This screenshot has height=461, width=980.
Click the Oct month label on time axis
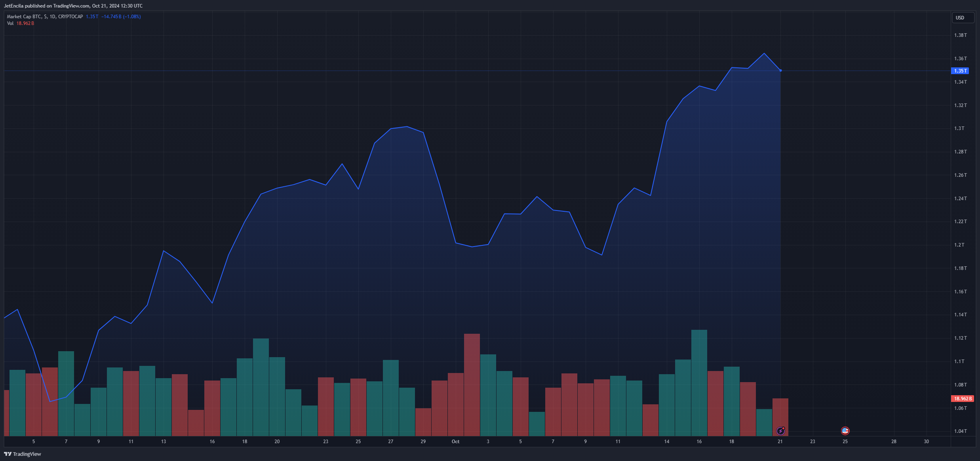455,442
